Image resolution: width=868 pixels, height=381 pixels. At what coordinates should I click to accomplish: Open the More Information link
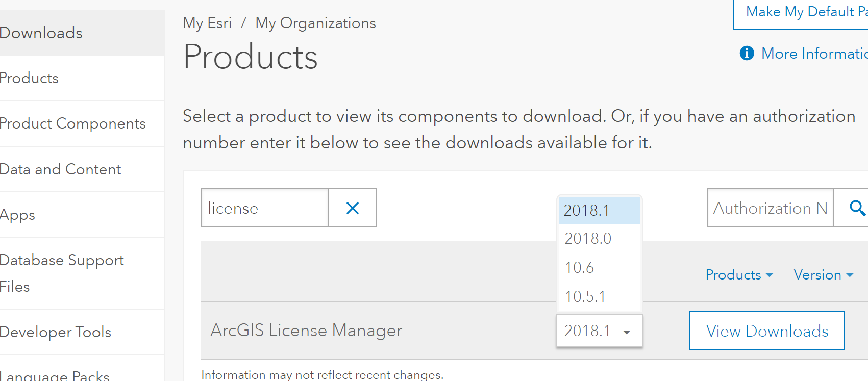[x=813, y=54]
